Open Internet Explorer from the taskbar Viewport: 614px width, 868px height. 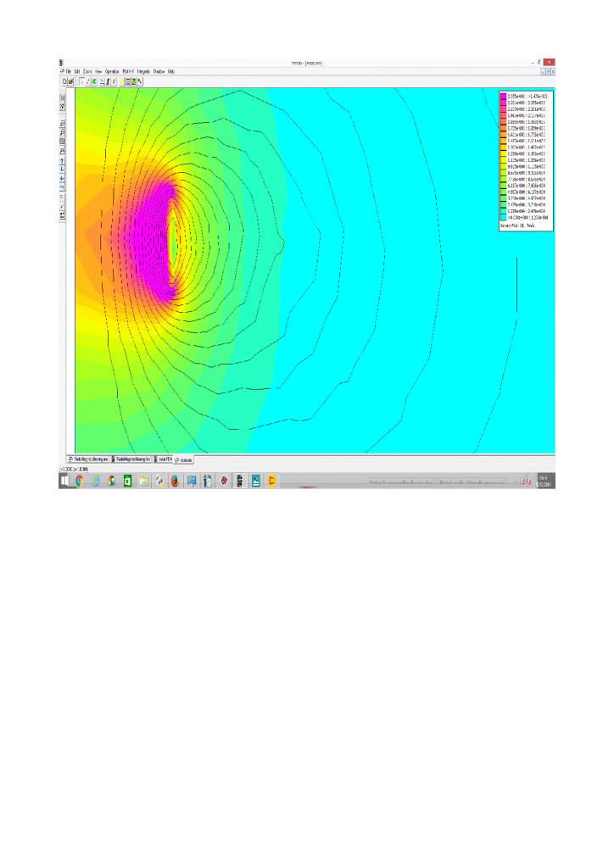(96, 481)
